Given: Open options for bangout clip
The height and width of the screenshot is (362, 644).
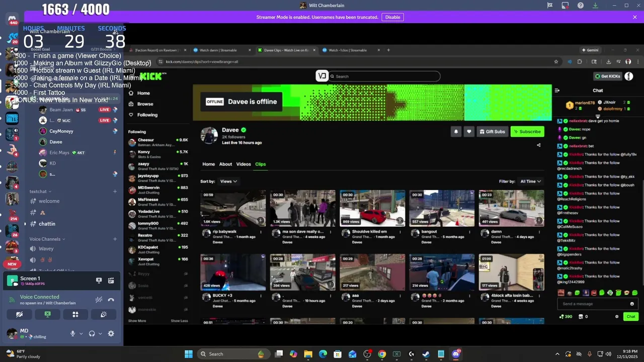Looking at the screenshot, I should click(x=470, y=232).
